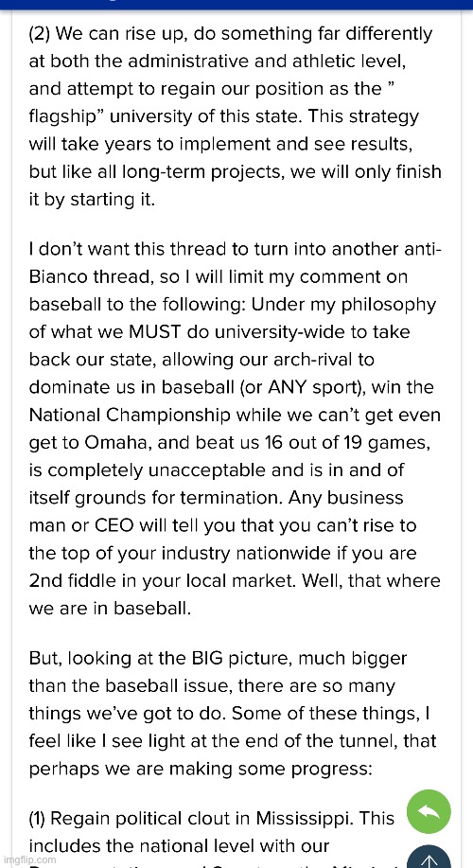Click the capitalized word "MUST"
This screenshot has height=868, width=473.
[x=154, y=332]
